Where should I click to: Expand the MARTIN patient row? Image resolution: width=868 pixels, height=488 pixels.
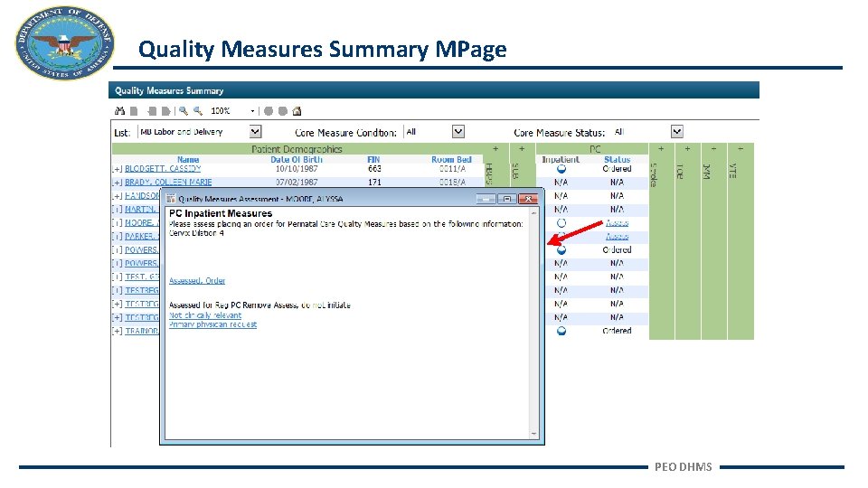[x=117, y=210]
